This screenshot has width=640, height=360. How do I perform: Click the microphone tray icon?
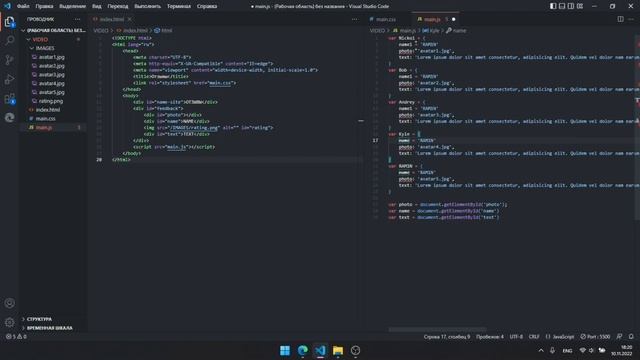(x=552, y=350)
